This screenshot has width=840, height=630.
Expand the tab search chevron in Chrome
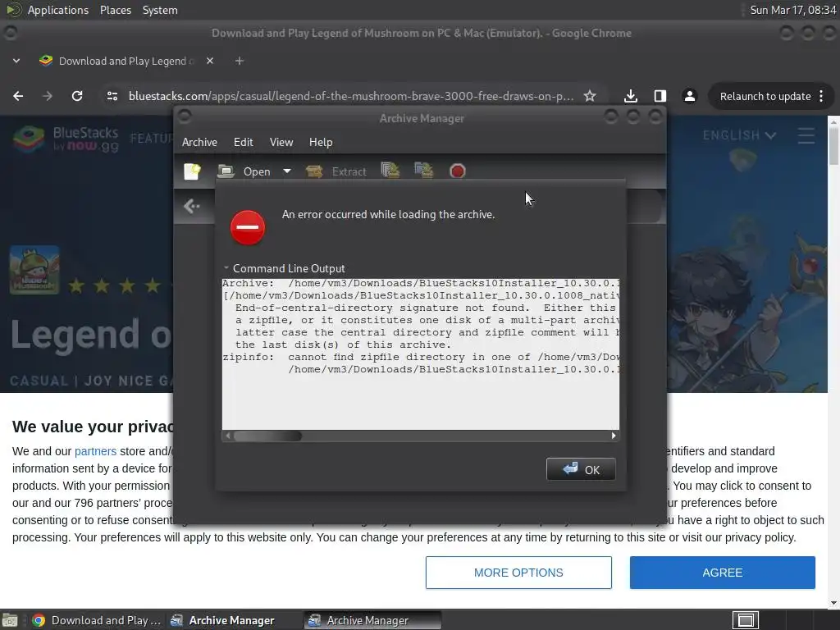pos(16,61)
